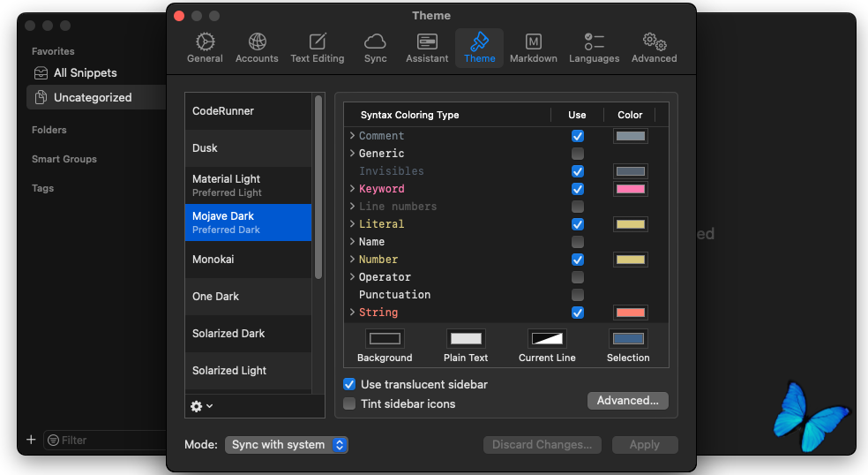Open the Number yellow color swatch

(x=631, y=260)
